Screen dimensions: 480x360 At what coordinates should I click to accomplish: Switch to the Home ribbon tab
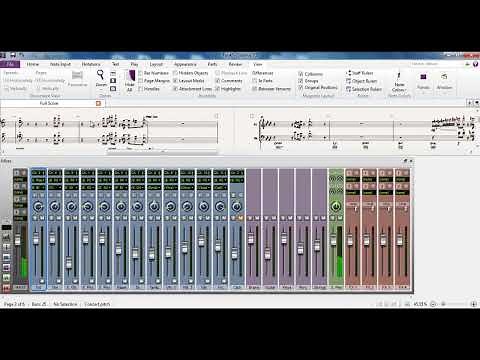33,64
